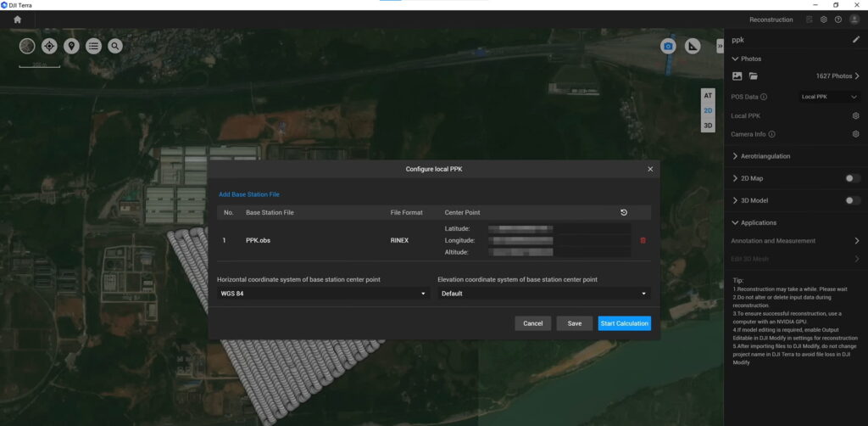Expand the 3D Model section

[x=735, y=200]
